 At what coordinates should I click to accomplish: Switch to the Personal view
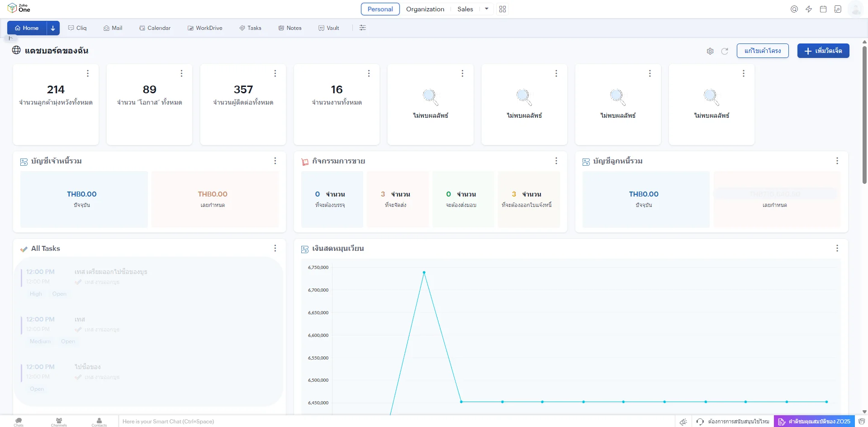pyautogui.click(x=380, y=9)
